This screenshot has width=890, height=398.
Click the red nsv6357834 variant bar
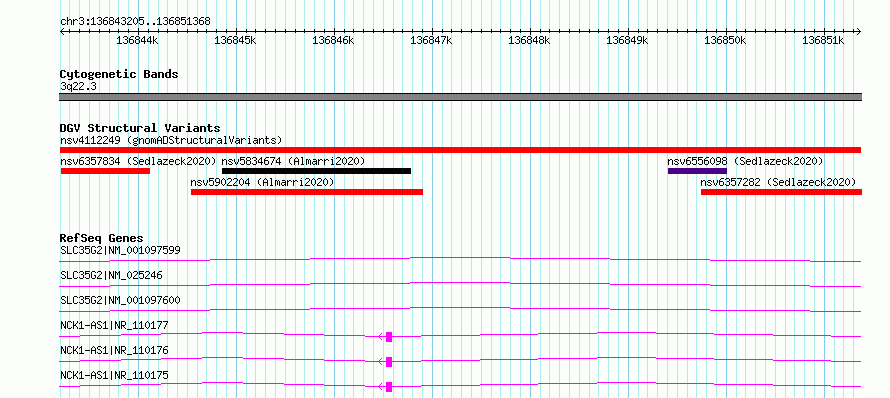tap(105, 171)
